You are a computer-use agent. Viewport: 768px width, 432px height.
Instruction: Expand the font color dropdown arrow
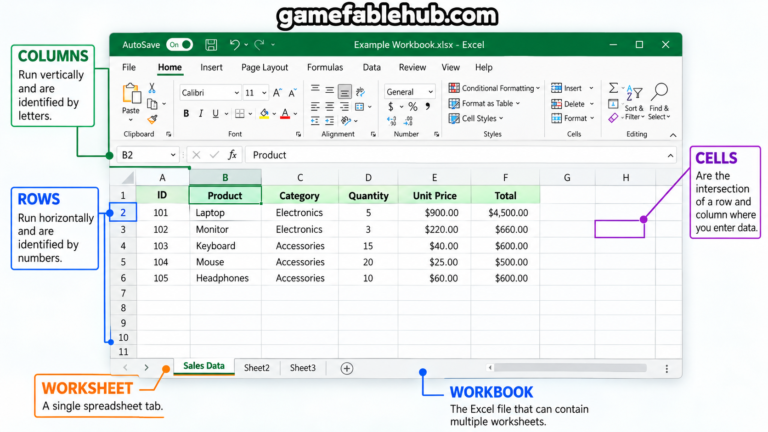295,114
